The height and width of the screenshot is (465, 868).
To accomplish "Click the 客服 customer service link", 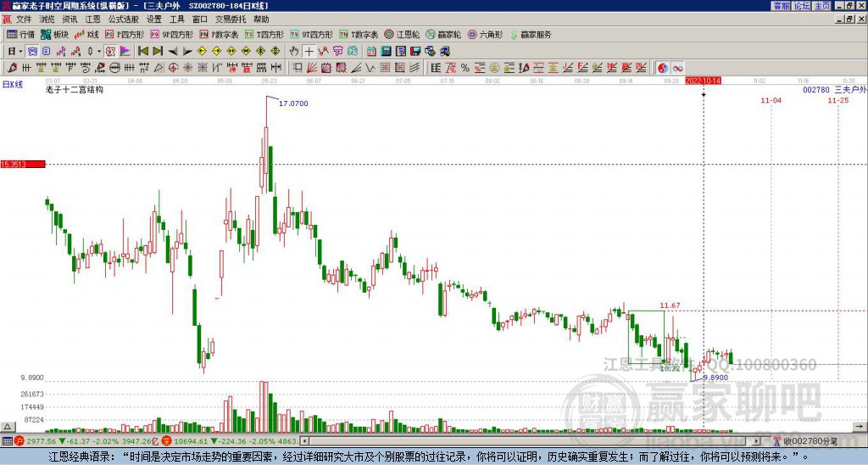I will pyautogui.click(x=781, y=6).
